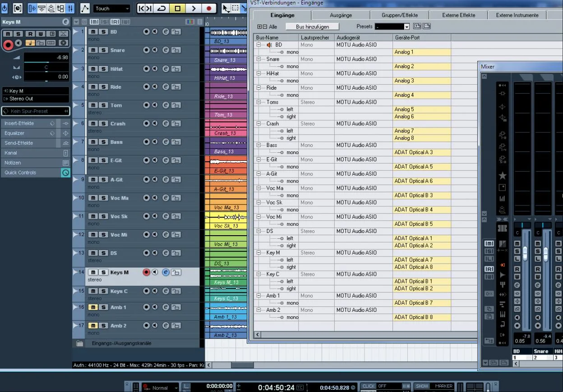Open the Mixer using the toolbar icon
The image size is (563, 392).
tap(70, 9)
